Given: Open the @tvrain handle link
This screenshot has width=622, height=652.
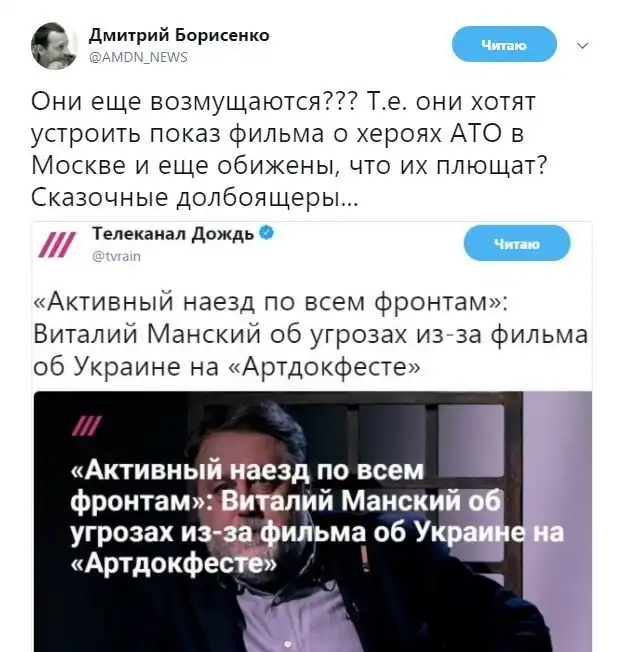Looking at the screenshot, I should pos(116,256).
